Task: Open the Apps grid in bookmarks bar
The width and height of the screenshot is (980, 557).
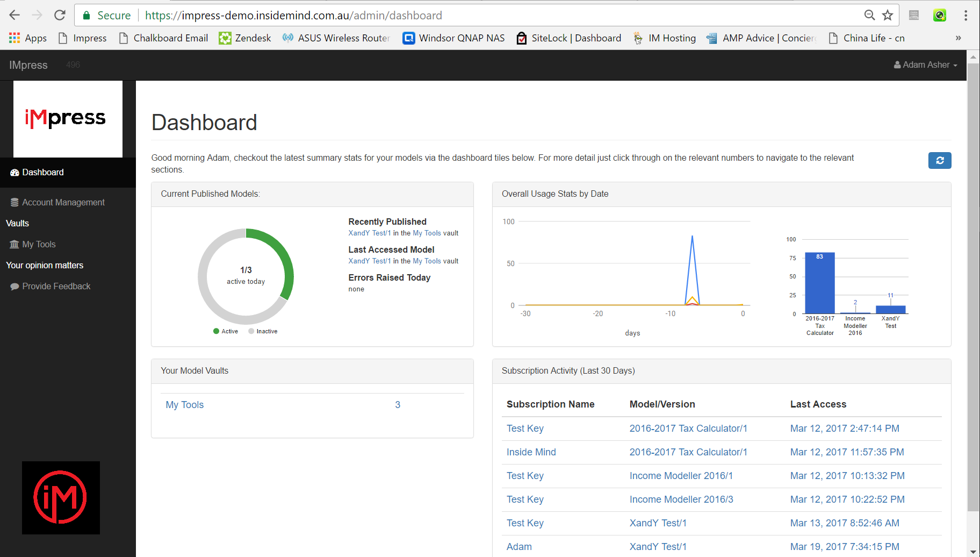Action: point(28,38)
